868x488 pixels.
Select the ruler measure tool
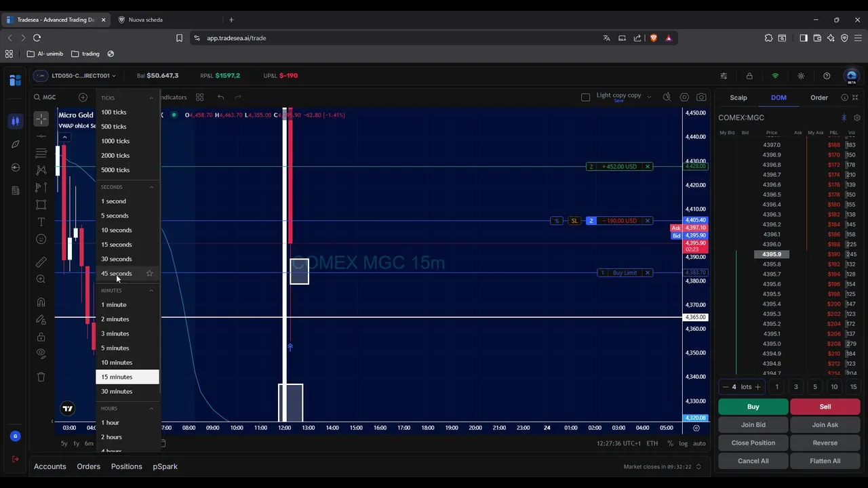coord(41,262)
